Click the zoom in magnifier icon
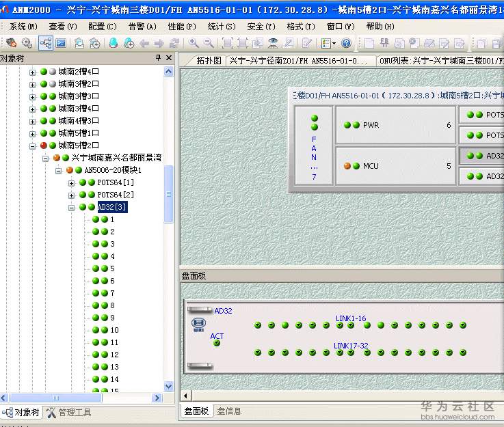 [194, 42]
